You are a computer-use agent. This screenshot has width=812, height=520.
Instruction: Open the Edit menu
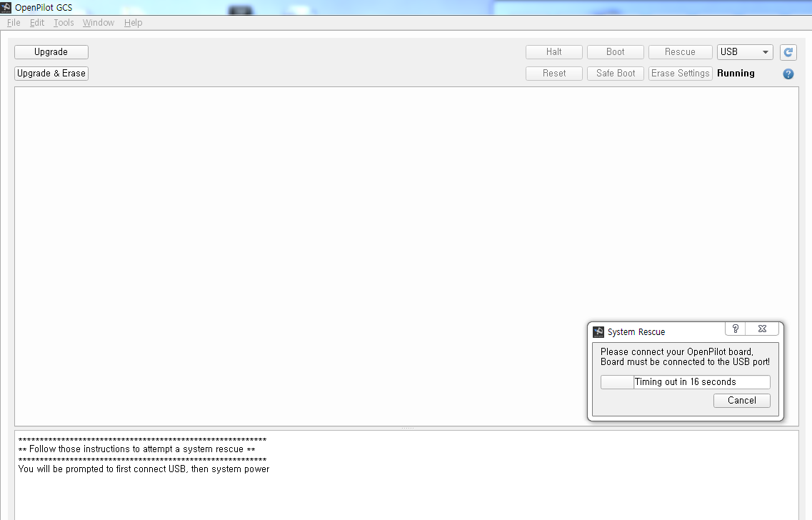coord(36,23)
